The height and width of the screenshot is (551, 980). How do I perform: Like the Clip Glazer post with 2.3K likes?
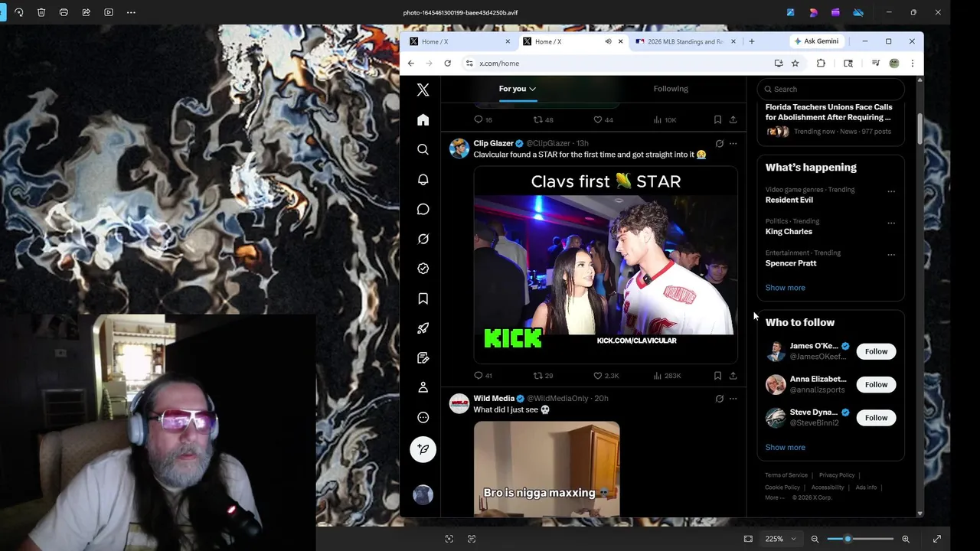point(606,376)
